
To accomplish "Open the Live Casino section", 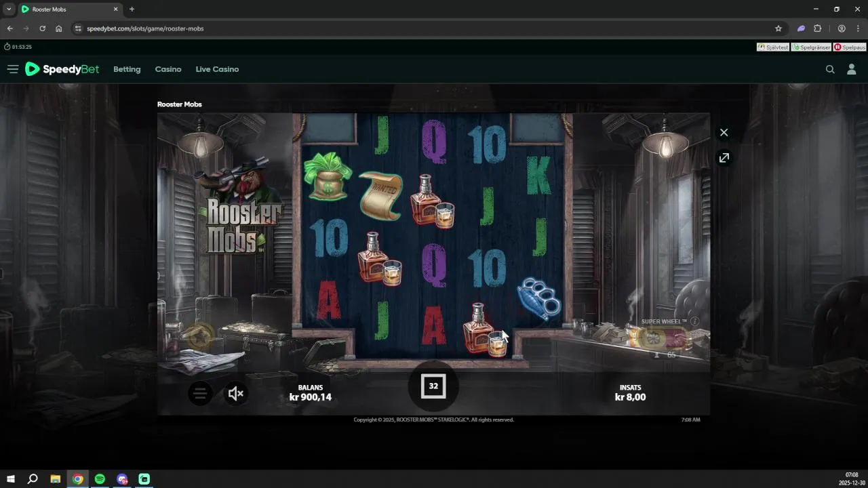I will [x=217, y=69].
